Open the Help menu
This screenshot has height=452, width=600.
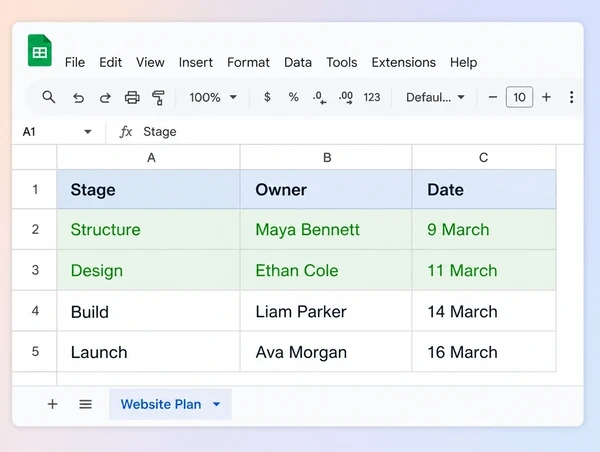pyautogui.click(x=463, y=62)
